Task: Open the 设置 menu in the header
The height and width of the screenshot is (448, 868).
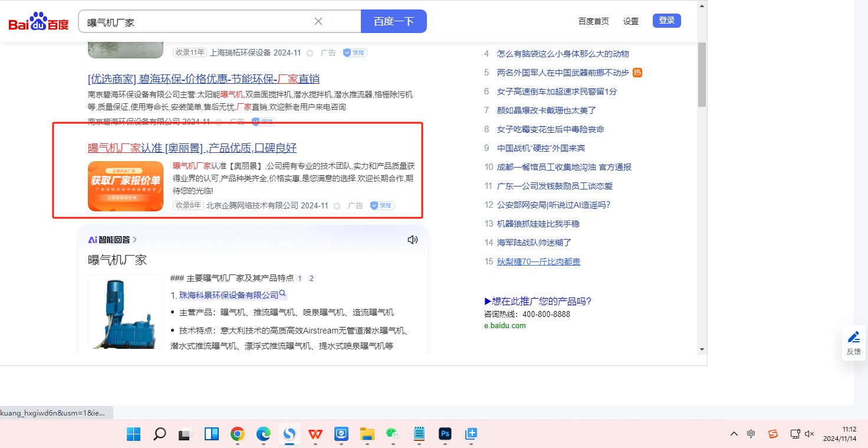Action: (631, 21)
